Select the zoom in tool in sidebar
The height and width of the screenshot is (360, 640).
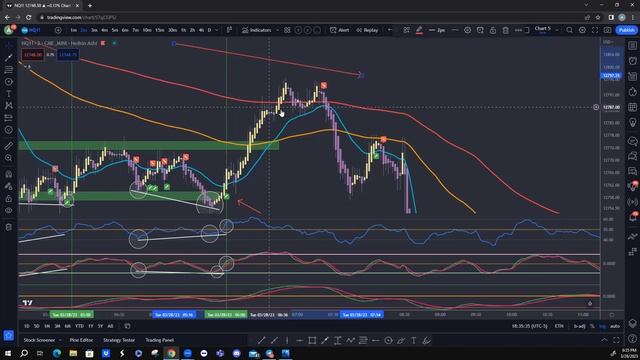9,158
